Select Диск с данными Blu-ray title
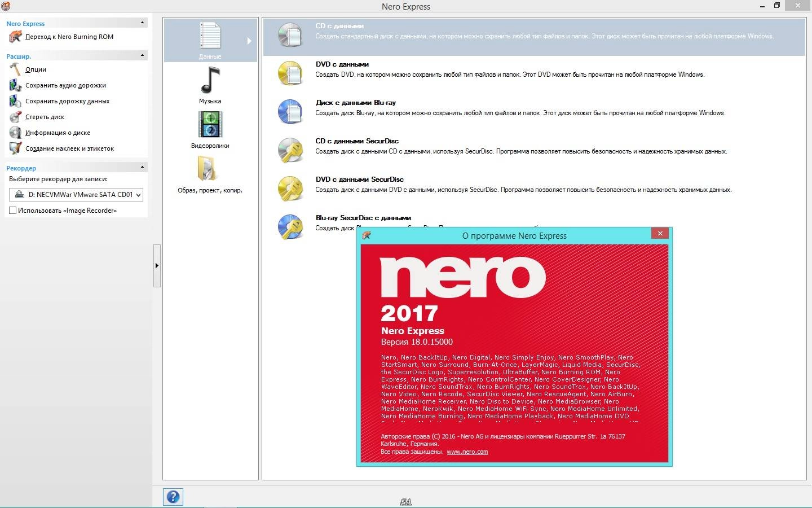 pyautogui.click(x=355, y=103)
